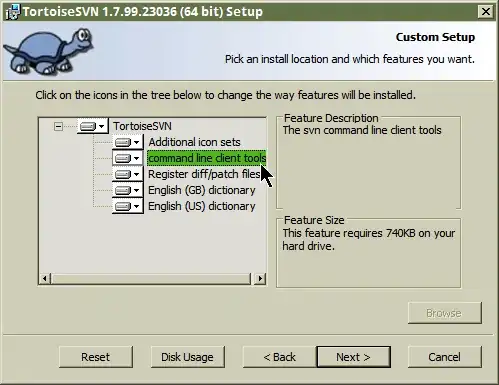Viewport: 499px width, 385px height.
Task: Click the 'Custom Setup' heading
Action: [435, 37]
